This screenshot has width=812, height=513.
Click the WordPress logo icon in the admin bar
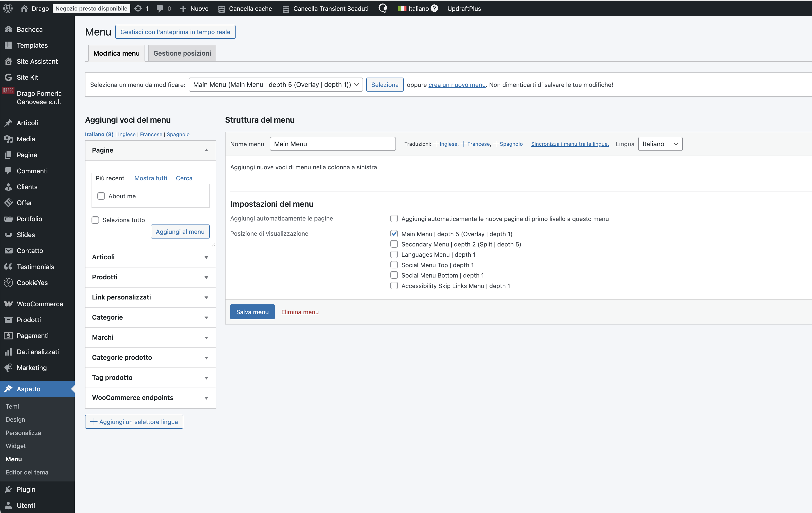[x=8, y=8]
